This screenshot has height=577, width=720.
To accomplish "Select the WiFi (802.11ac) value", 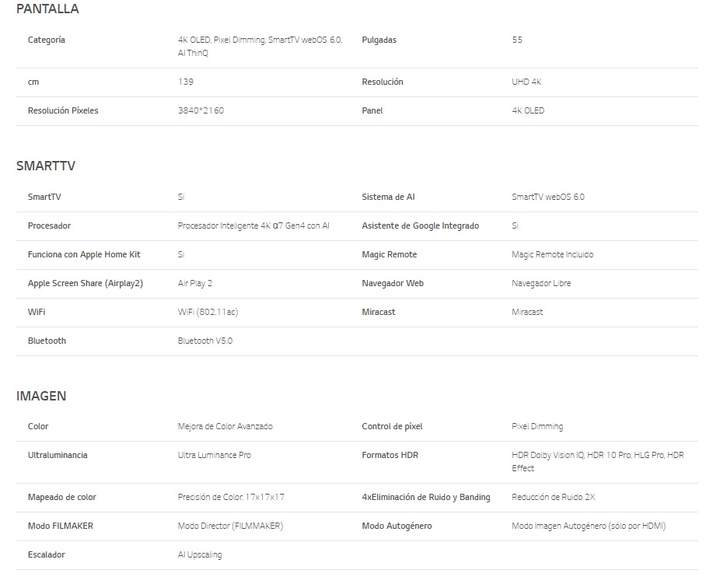I will coord(208,312).
